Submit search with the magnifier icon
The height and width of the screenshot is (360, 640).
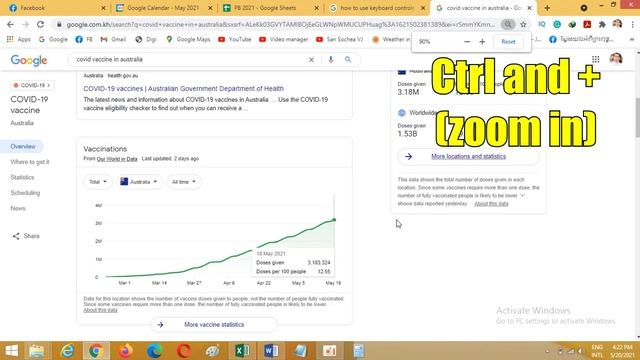348,60
